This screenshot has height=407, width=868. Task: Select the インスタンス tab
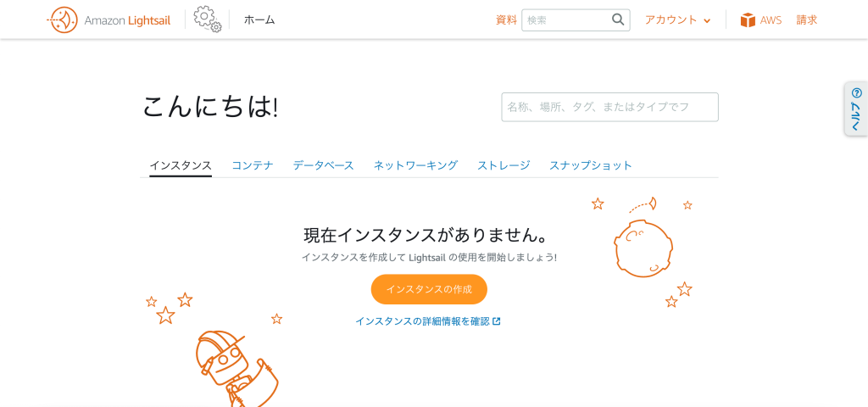[181, 165]
